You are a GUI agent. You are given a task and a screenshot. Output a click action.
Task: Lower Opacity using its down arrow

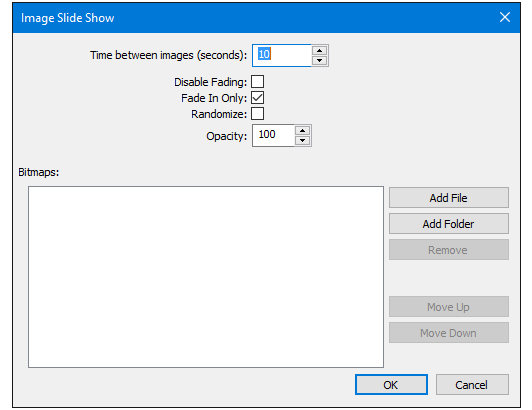point(302,140)
